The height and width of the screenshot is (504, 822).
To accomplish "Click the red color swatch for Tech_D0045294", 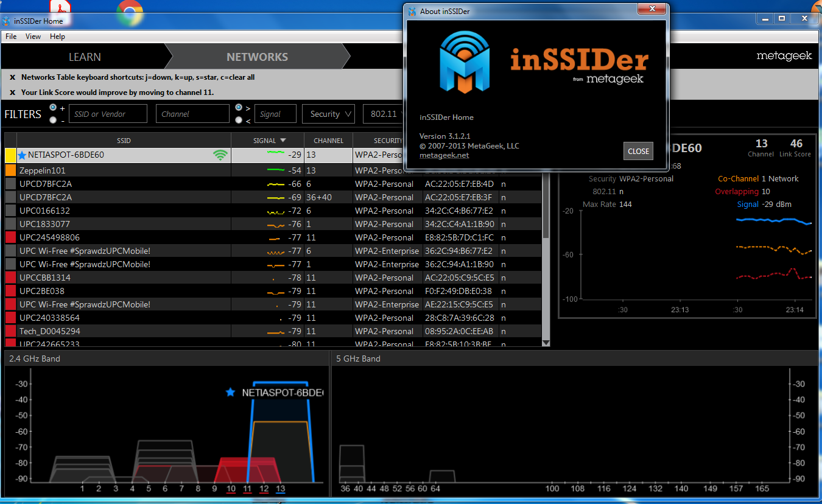I will [x=10, y=331].
